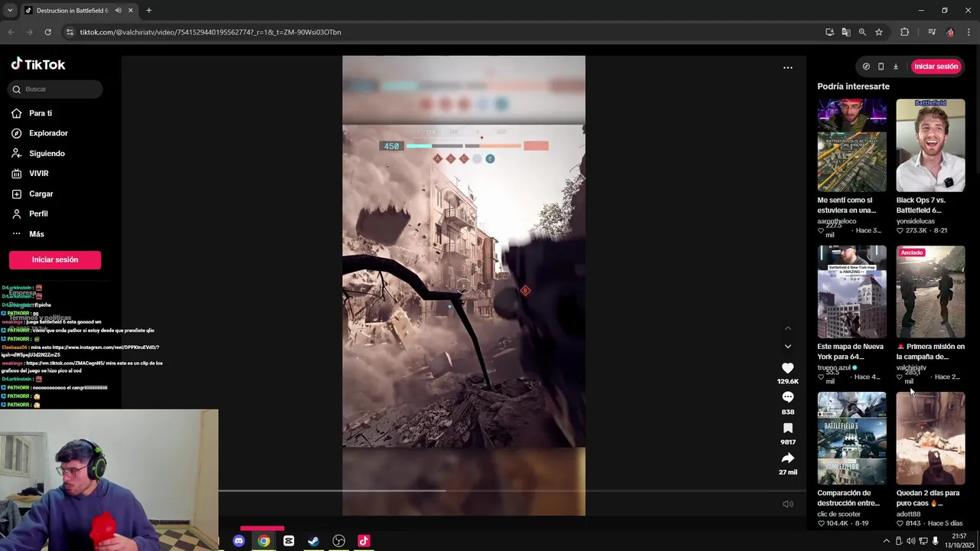Open aarontheloco profile link
The height and width of the screenshot is (551, 980).
click(837, 221)
